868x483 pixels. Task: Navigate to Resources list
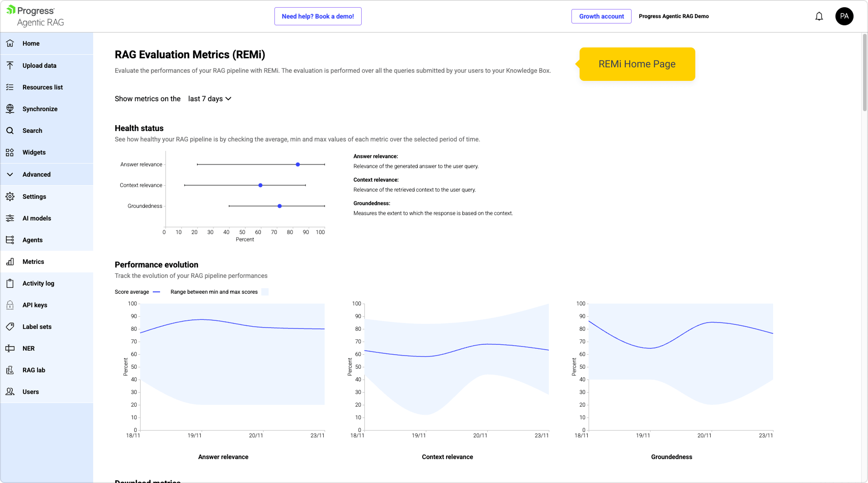click(42, 87)
